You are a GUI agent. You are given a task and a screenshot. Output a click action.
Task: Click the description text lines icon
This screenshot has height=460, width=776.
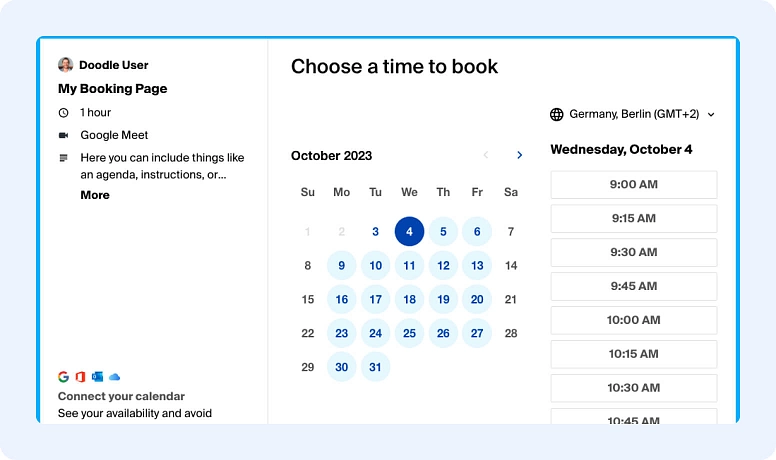point(64,158)
